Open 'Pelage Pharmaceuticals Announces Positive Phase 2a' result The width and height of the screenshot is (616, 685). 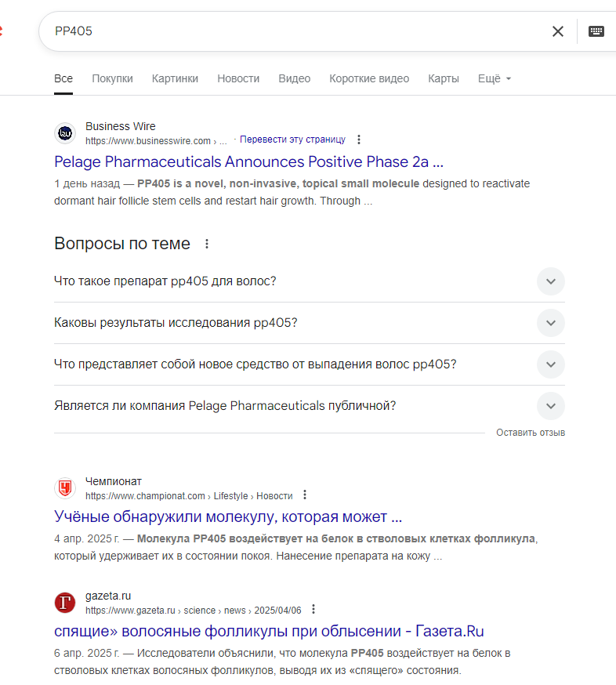[249, 161]
